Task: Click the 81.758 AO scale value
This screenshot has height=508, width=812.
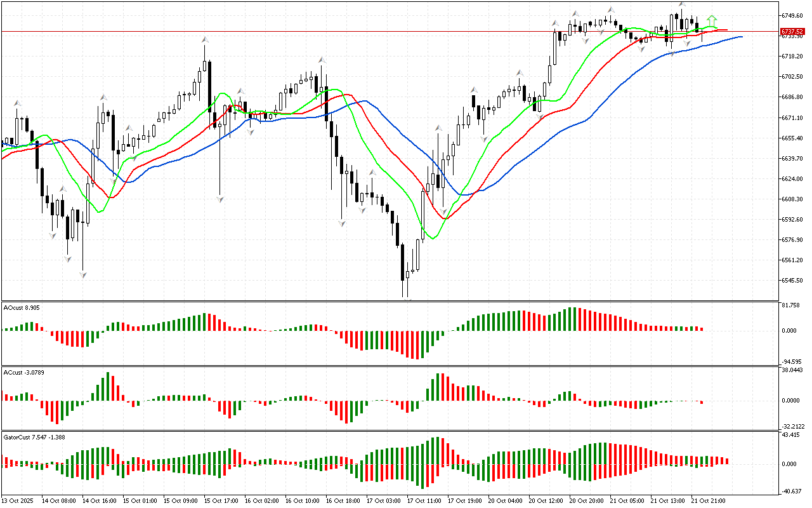Action: [x=792, y=305]
